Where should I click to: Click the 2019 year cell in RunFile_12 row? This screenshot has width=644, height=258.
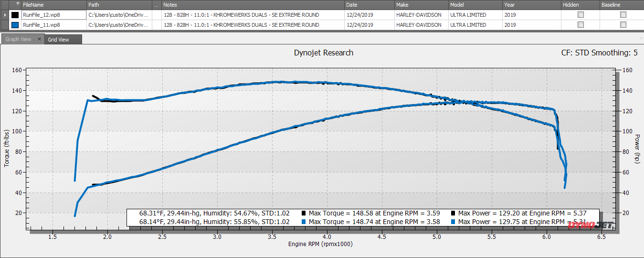[532, 15]
